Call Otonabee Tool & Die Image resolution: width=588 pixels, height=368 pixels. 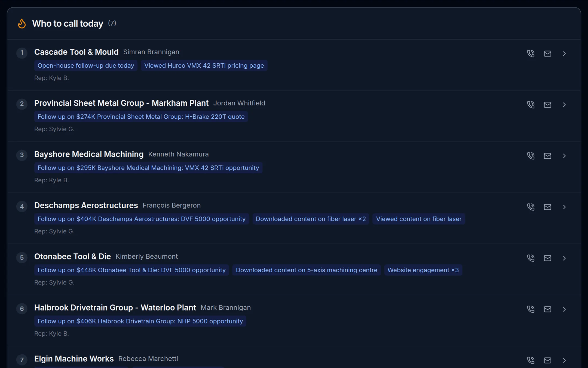531,258
